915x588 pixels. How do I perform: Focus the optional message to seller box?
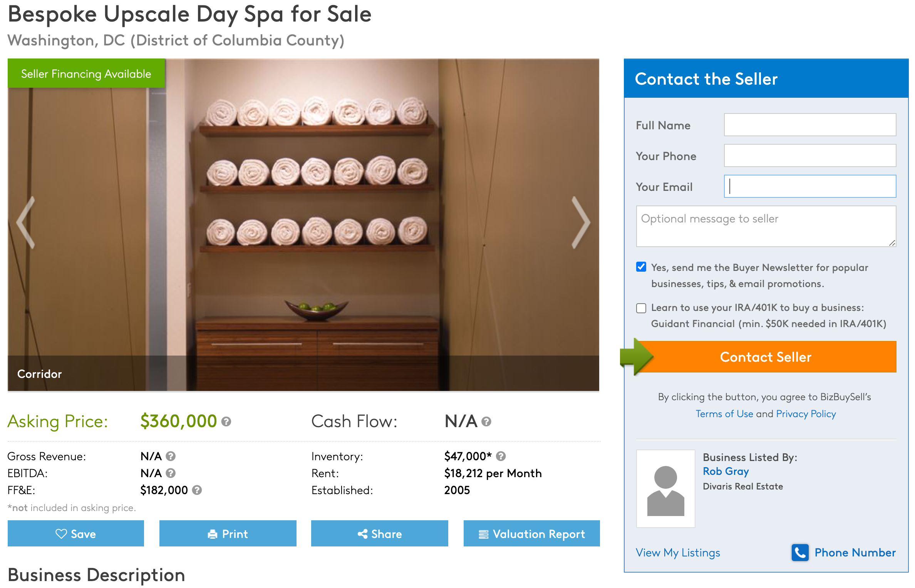coord(766,226)
